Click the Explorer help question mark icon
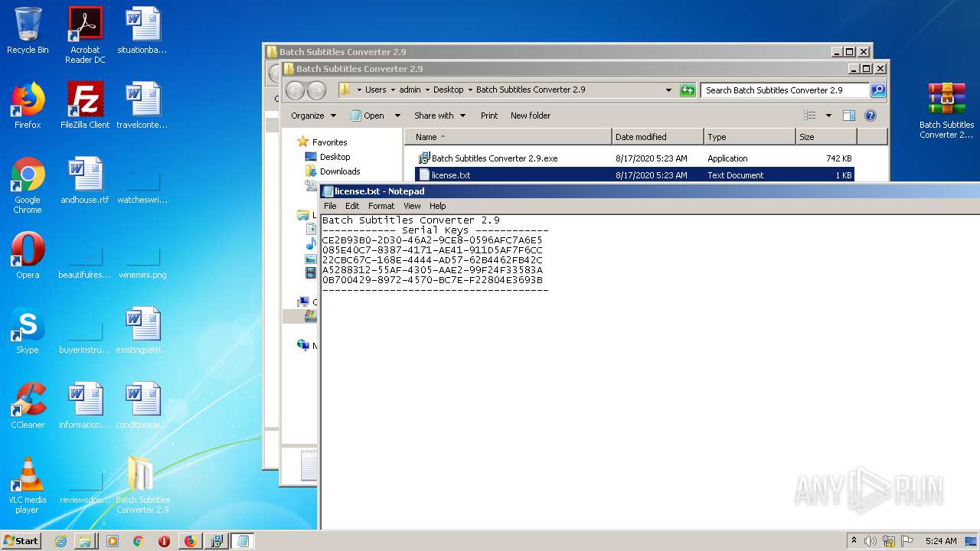 pyautogui.click(x=871, y=116)
